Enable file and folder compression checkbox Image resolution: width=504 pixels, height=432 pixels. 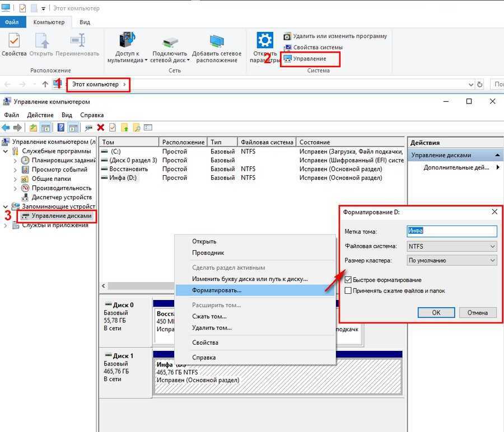348,291
